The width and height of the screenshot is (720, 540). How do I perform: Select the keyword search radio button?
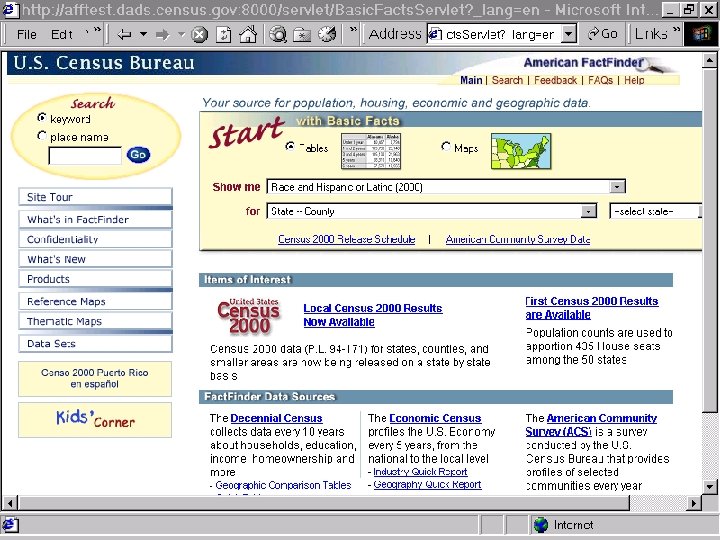point(42,118)
